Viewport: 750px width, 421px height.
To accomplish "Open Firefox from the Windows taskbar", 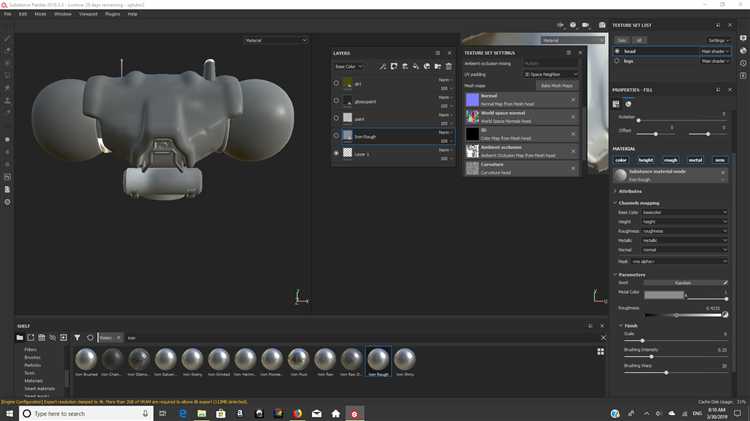I will [297, 413].
